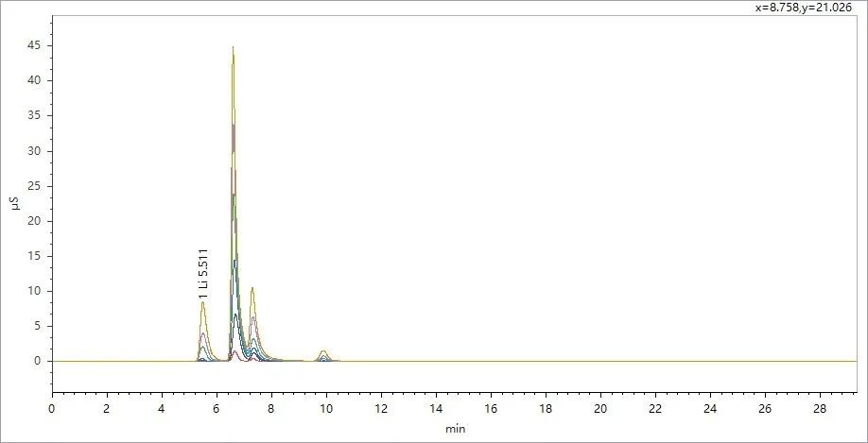The width and height of the screenshot is (868, 443).
Task: Click the 0 tick label on the y-axis
Action: (38, 361)
